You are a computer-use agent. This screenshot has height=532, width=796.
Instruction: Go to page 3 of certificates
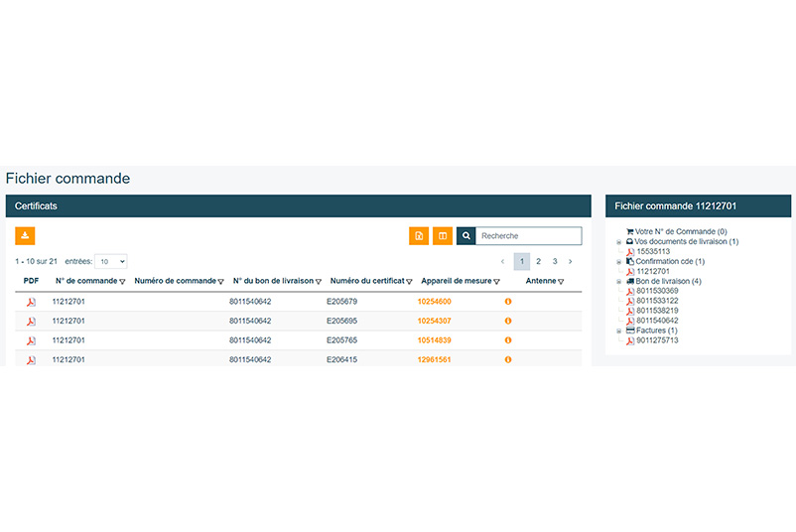[x=555, y=262]
